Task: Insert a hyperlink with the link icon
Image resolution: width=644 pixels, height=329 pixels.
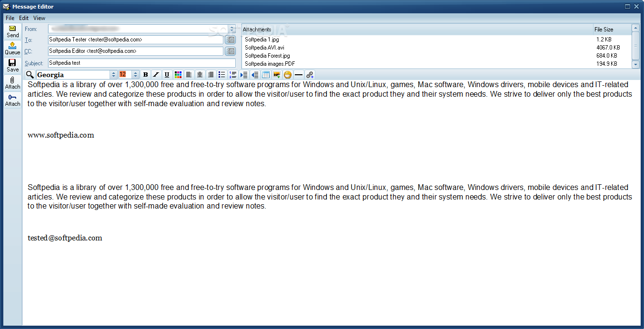Action: click(x=310, y=75)
